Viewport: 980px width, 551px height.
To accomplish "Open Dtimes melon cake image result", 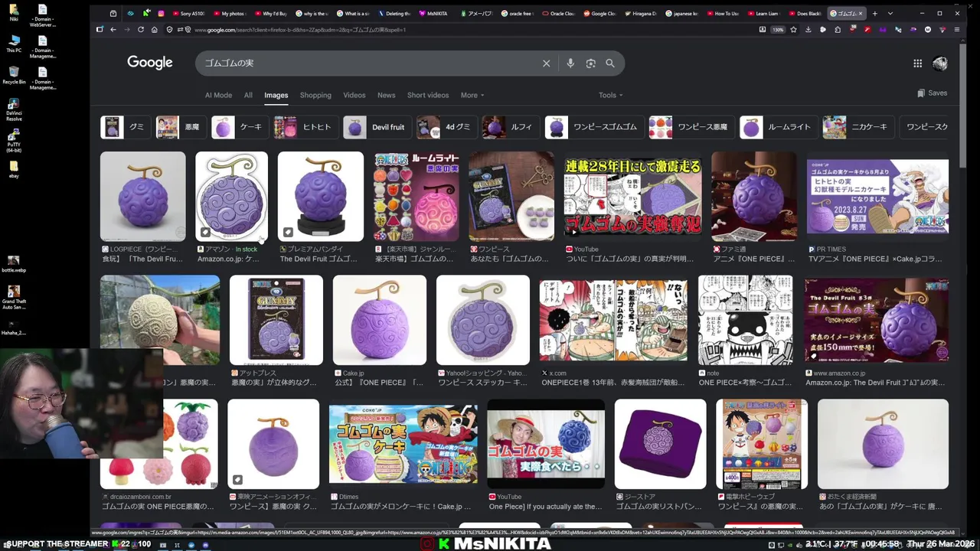I will pos(403,444).
